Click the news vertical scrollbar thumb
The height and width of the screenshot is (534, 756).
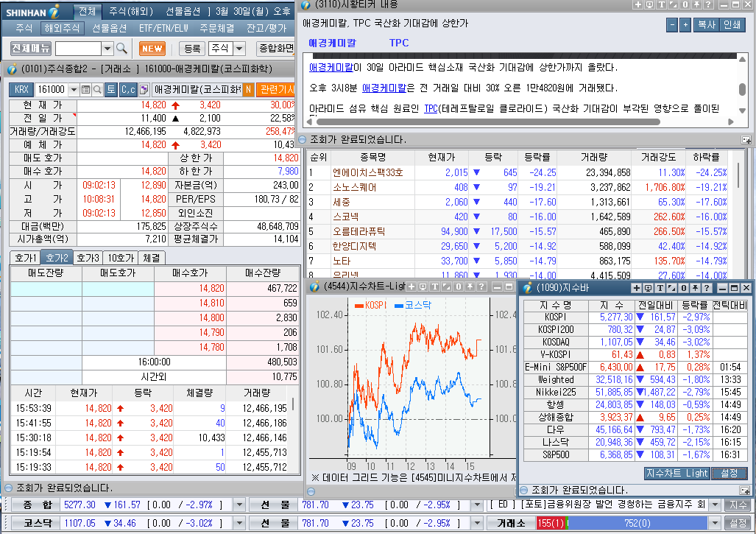coord(743,90)
